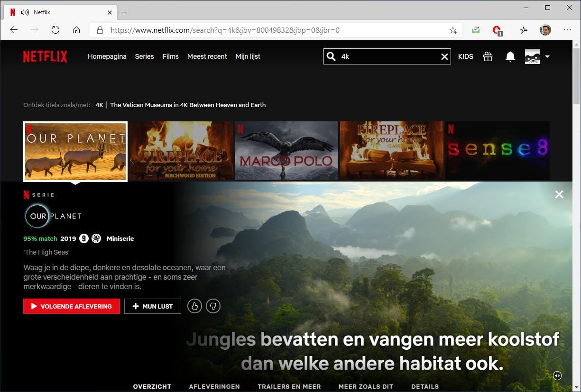The height and width of the screenshot is (392, 581).
Task: Select the Our Planet thumbnail
Action: click(75, 151)
